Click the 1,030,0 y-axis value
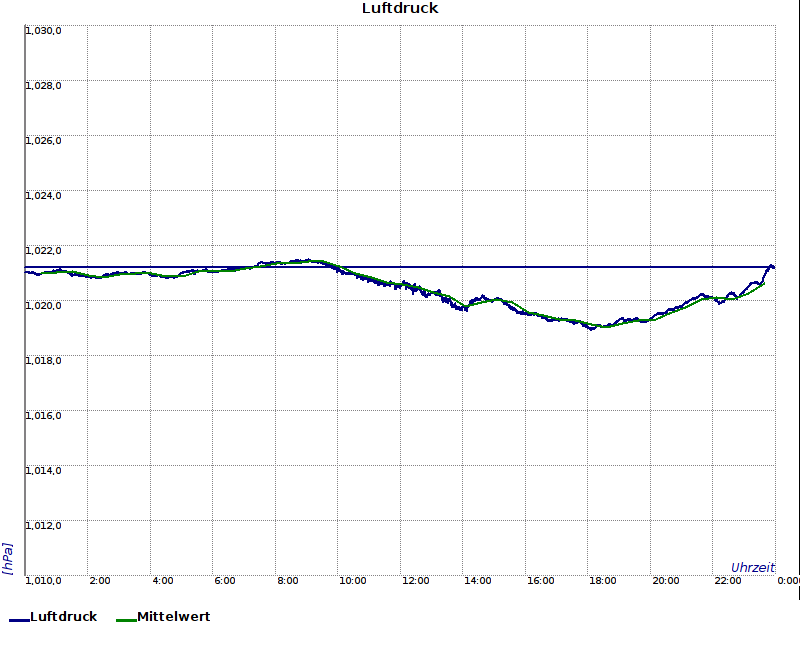The height and width of the screenshot is (650, 800). pyautogui.click(x=43, y=31)
